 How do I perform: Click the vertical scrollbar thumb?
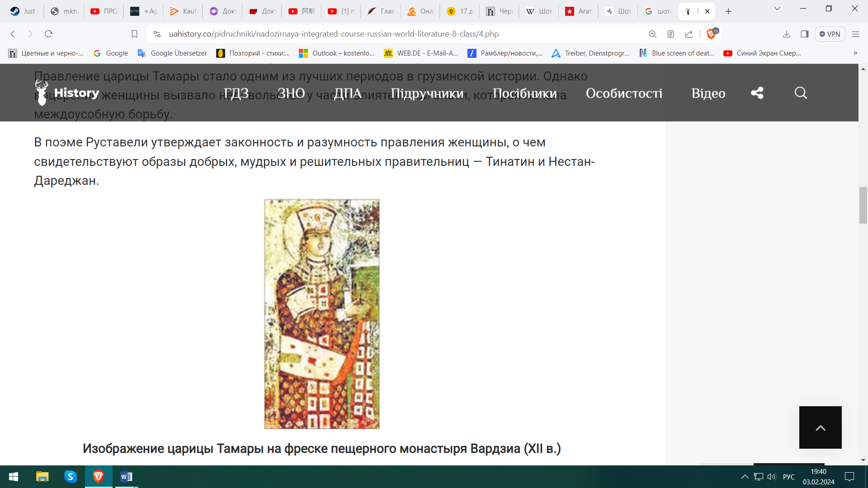point(863,205)
